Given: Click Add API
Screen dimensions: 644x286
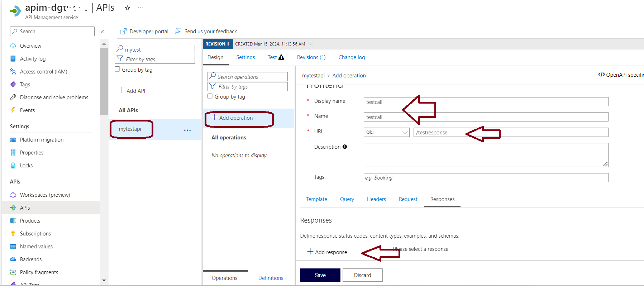Looking at the screenshot, I should coord(132,91).
